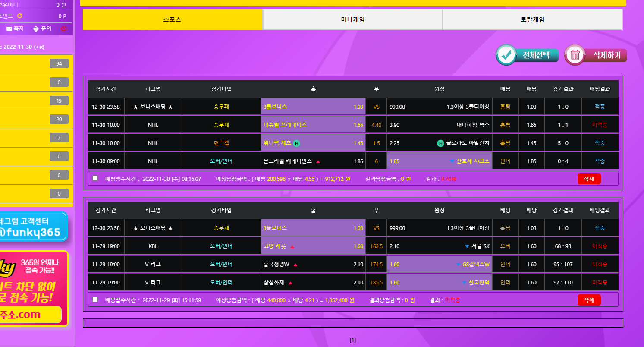Click the inquiry question-mark diamond icon

click(36, 29)
